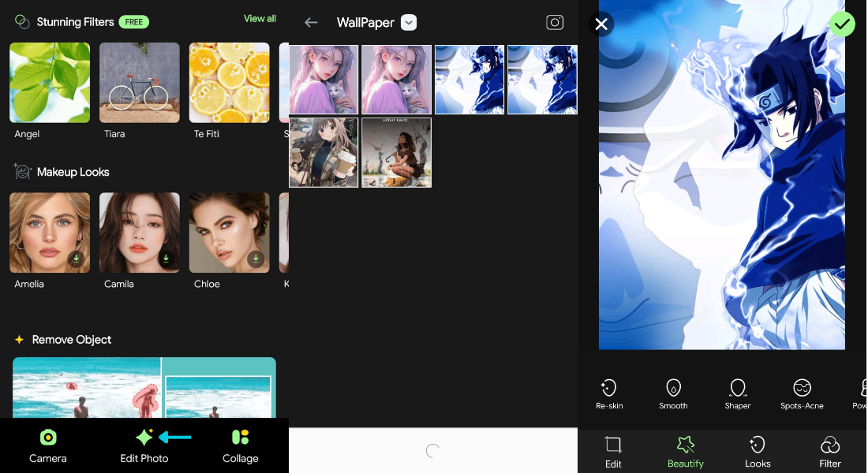Select the Spots-Acne tool
Viewport: 868px width, 473px height.
(x=802, y=394)
